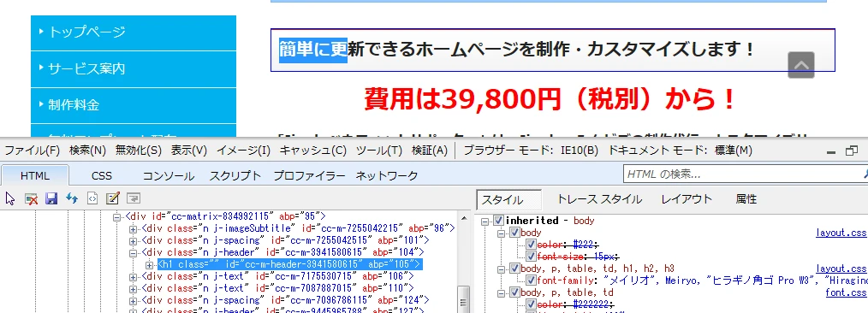
Task: Click the scroll-to-top chevron button on page
Action: (x=801, y=65)
